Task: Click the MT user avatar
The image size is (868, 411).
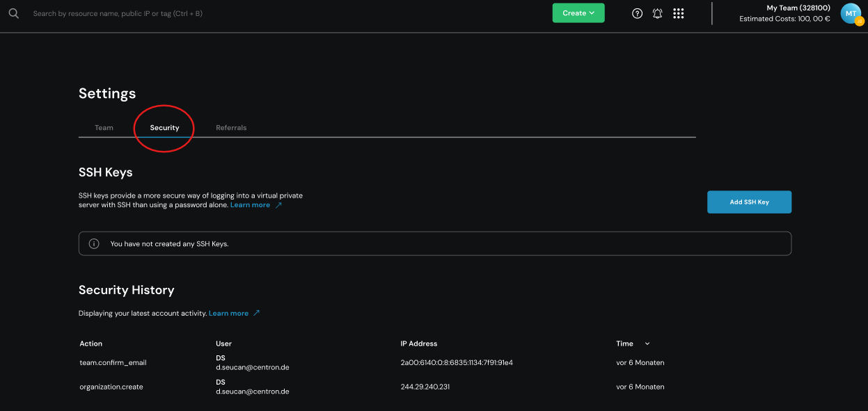Action: coord(851,13)
